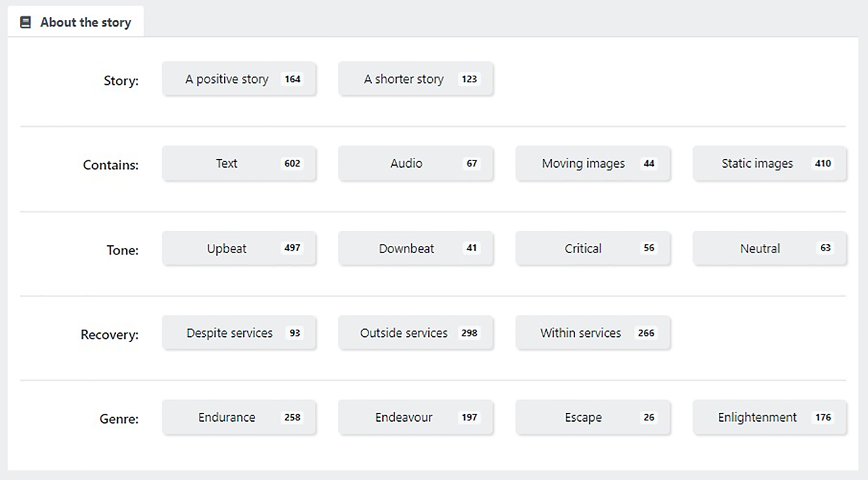Select the Downbeat tone option
Image resolution: width=868 pixels, height=480 pixels.
coord(415,248)
